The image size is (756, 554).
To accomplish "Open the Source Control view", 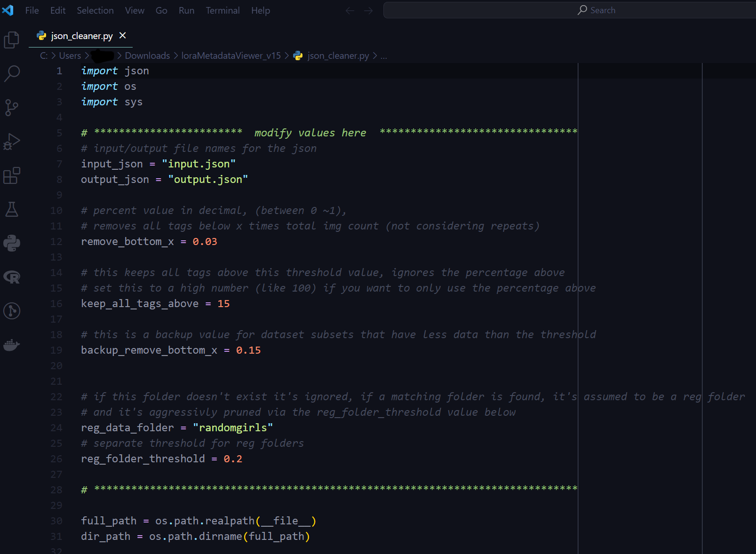I will (12, 108).
